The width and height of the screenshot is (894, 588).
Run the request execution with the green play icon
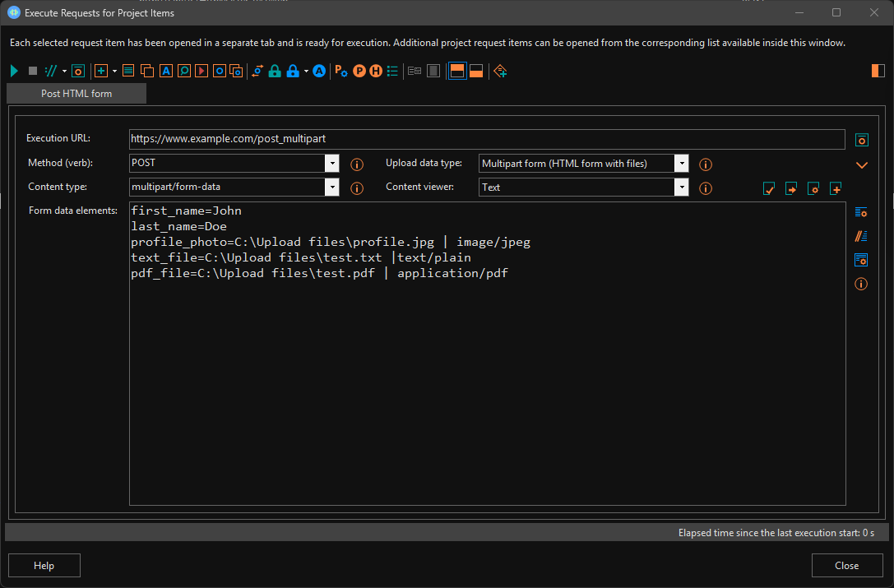tap(13, 71)
